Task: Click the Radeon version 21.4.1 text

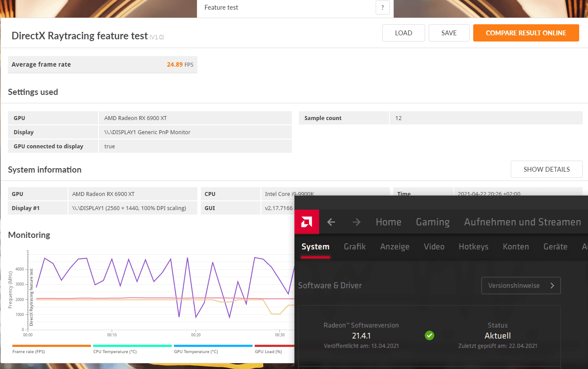Action: click(361, 336)
